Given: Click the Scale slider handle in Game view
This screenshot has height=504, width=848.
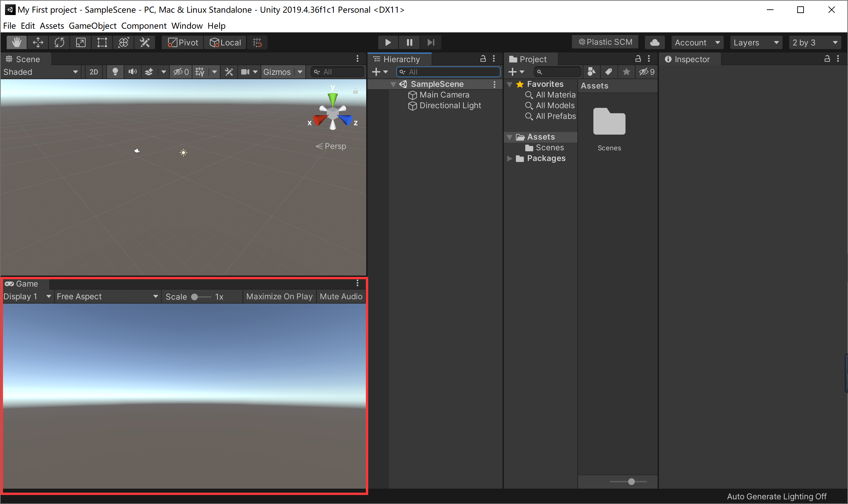Looking at the screenshot, I should [195, 297].
